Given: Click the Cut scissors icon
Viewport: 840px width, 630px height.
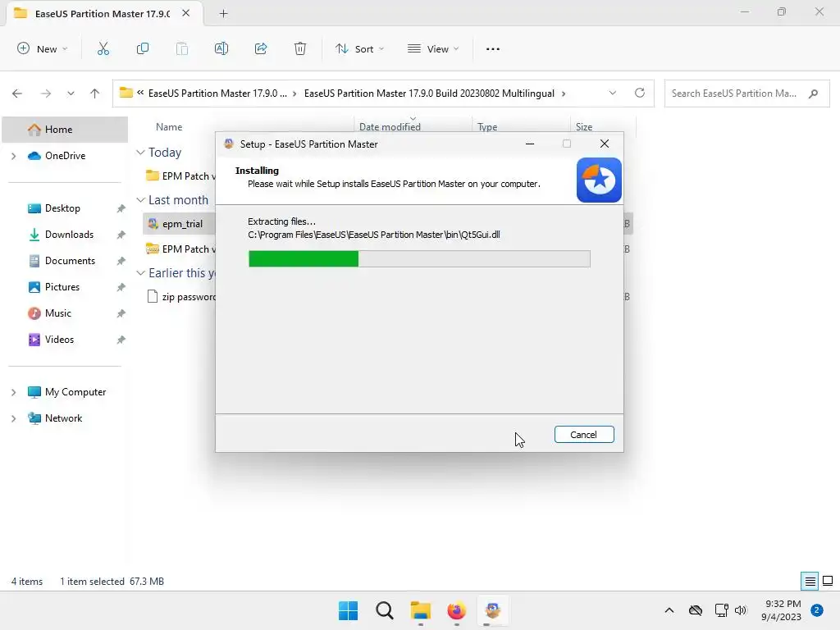Looking at the screenshot, I should pos(103,48).
